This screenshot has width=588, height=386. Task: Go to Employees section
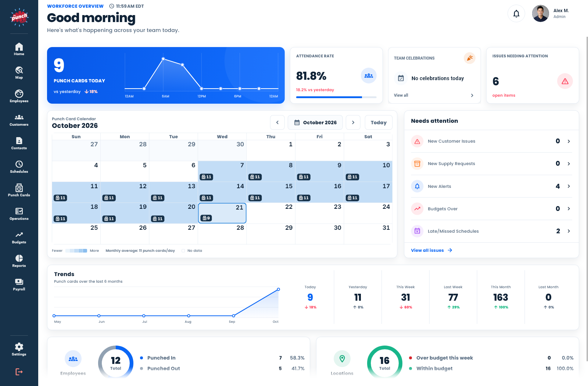19,96
